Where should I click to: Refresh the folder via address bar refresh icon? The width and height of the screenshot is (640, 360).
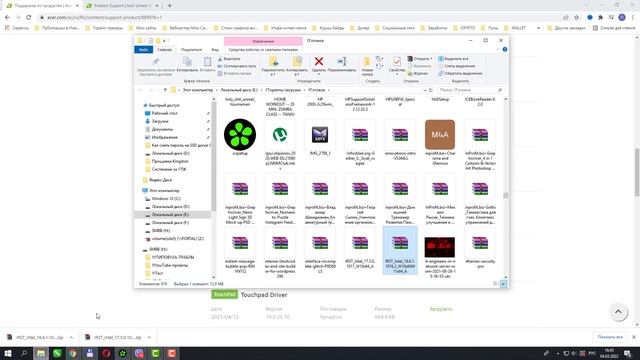click(x=431, y=90)
